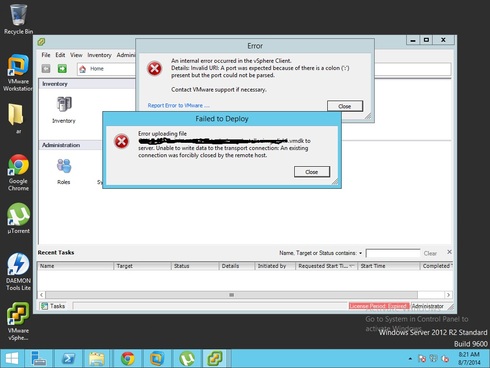Click the vSphere Client window title icon

click(x=42, y=42)
